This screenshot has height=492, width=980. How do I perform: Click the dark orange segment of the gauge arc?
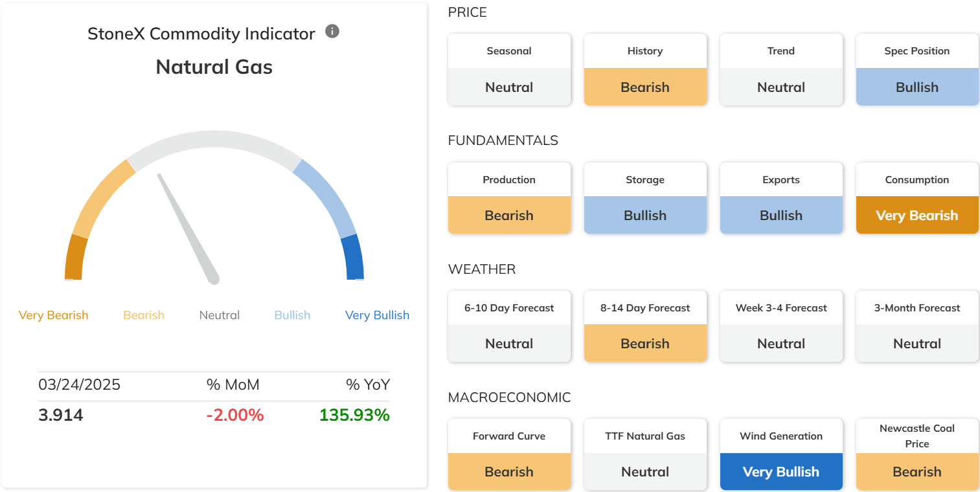pos(74,258)
